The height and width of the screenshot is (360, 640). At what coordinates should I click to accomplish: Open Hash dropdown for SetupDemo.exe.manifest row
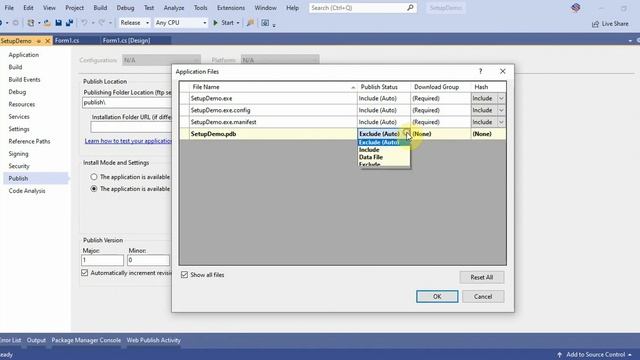tap(501, 122)
